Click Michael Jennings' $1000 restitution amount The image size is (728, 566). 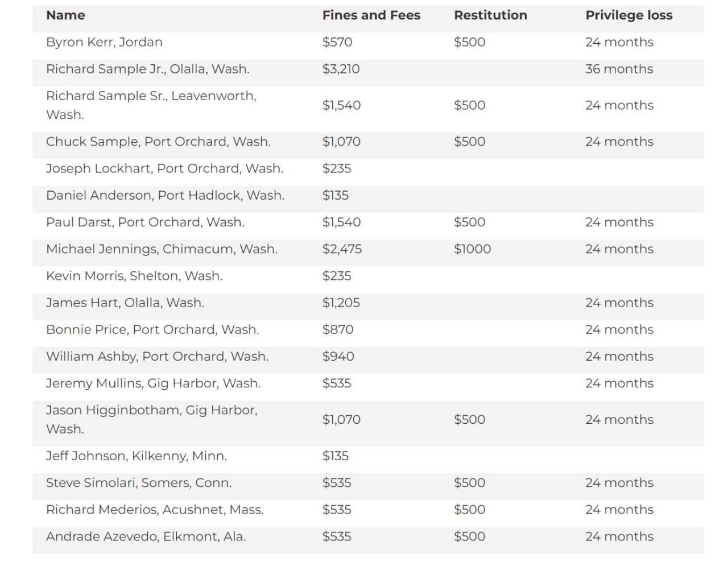tap(472, 249)
